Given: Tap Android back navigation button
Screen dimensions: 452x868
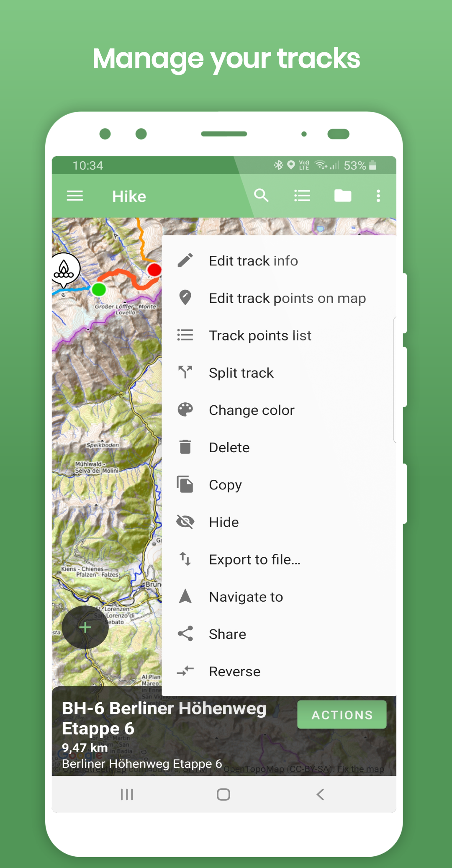Looking at the screenshot, I should click(x=321, y=794).
